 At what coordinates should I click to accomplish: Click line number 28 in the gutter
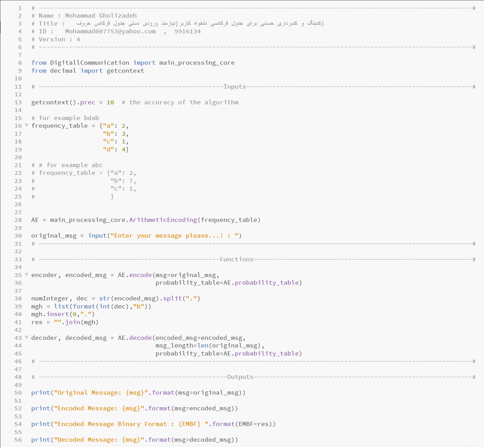point(18,220)
